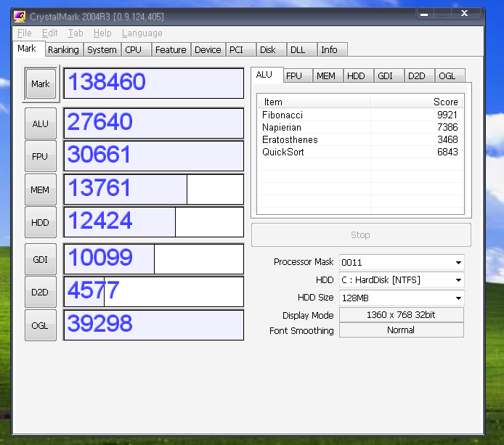Click the MEM score bar 13761
Image resolution: width=504 pixels, height=445 pixels.
(x=154, y=189)
